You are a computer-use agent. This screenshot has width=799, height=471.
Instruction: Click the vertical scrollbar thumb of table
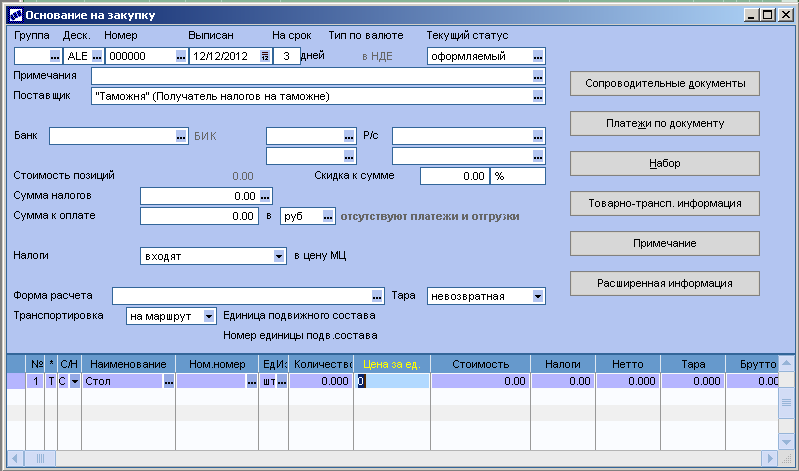[786, 402]
